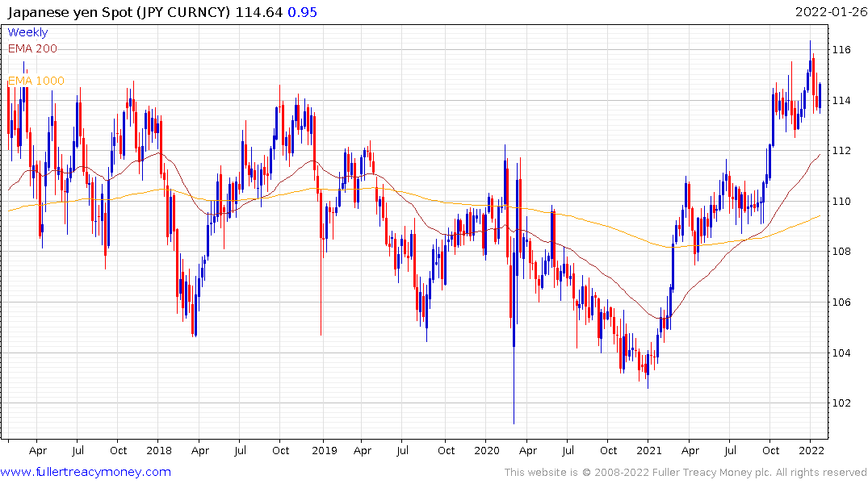The image size is (868, 484).
Task: Click the 2020 label on the time axis
Action: 487,451
